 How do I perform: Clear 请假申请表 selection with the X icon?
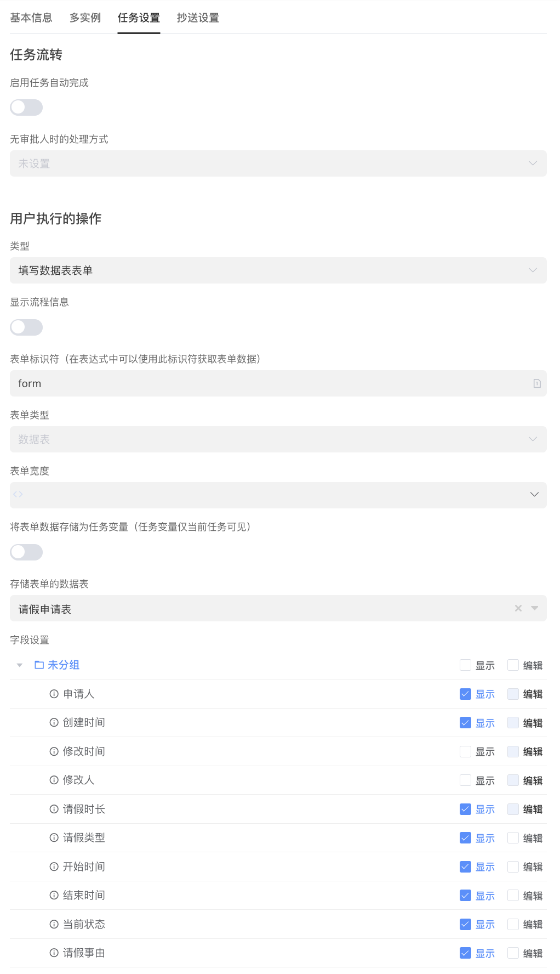(518, 608)
